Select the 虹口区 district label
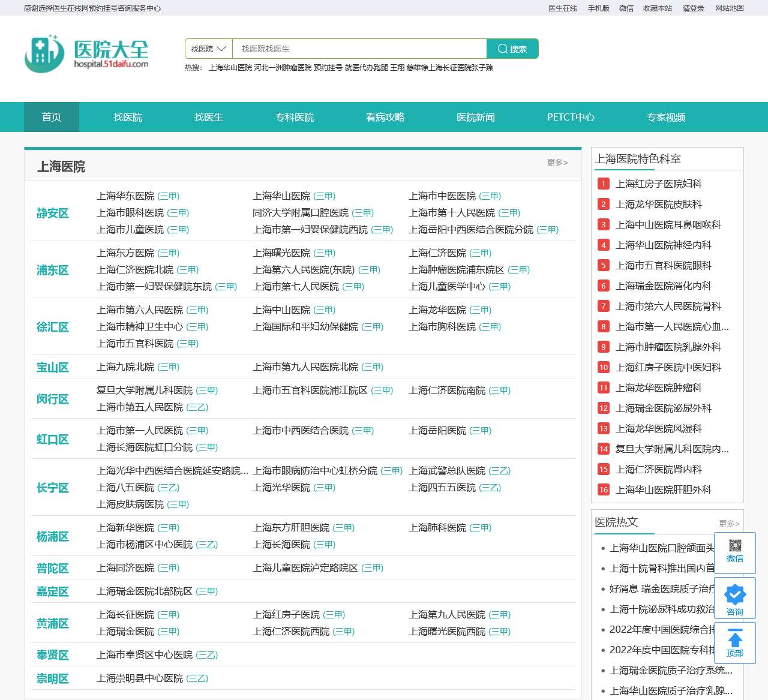The height and width of the screenshot is (700, 768). tap(53, 439)
